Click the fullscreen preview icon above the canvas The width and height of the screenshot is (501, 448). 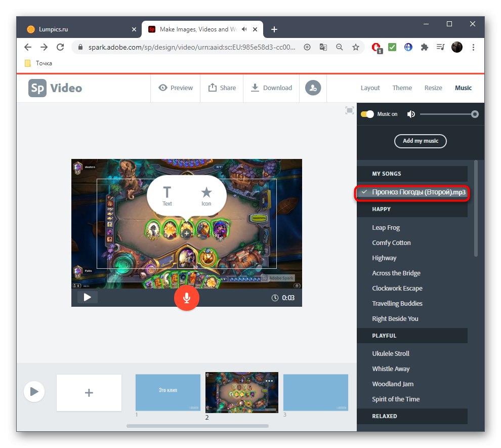coord(349,110)
